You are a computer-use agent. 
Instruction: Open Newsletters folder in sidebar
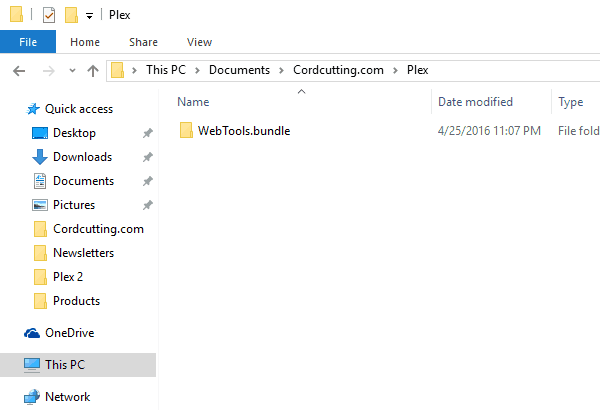[83, 253]
